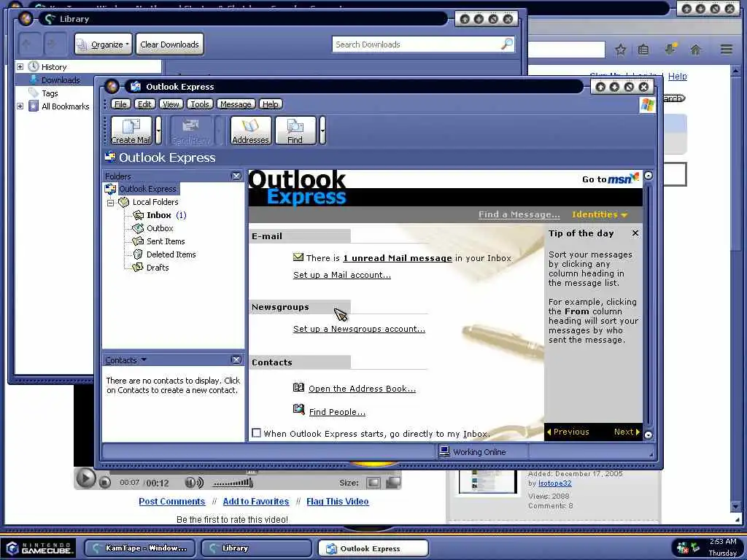
Task: Open the Edit menu
Action: (144, 104)
